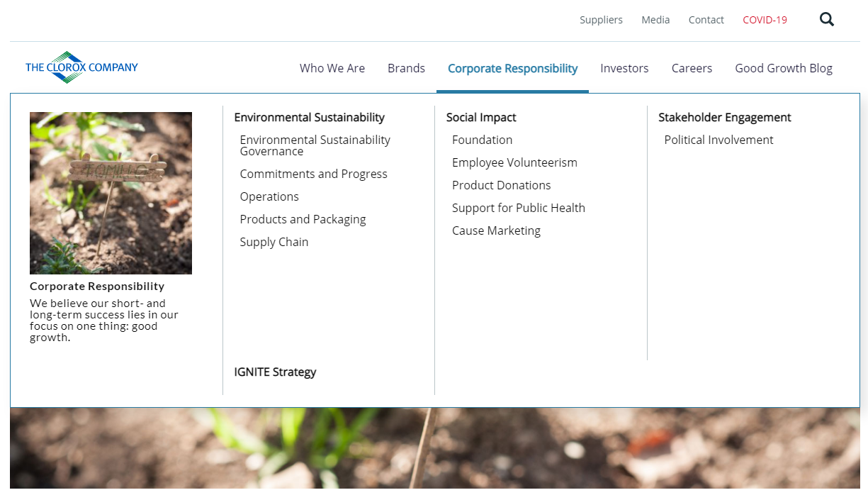Open the Operations page
868x495 pixels.
pos(269,196)
